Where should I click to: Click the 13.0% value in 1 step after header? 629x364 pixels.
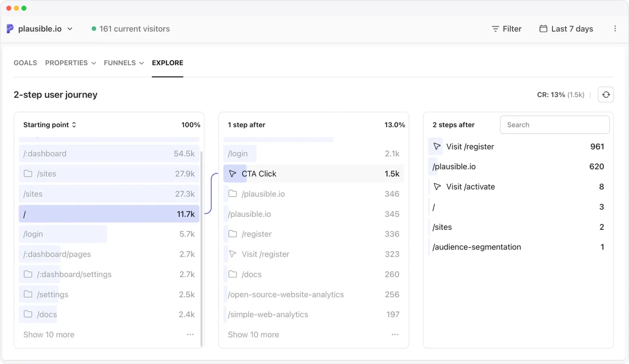[x=395, y=125]
